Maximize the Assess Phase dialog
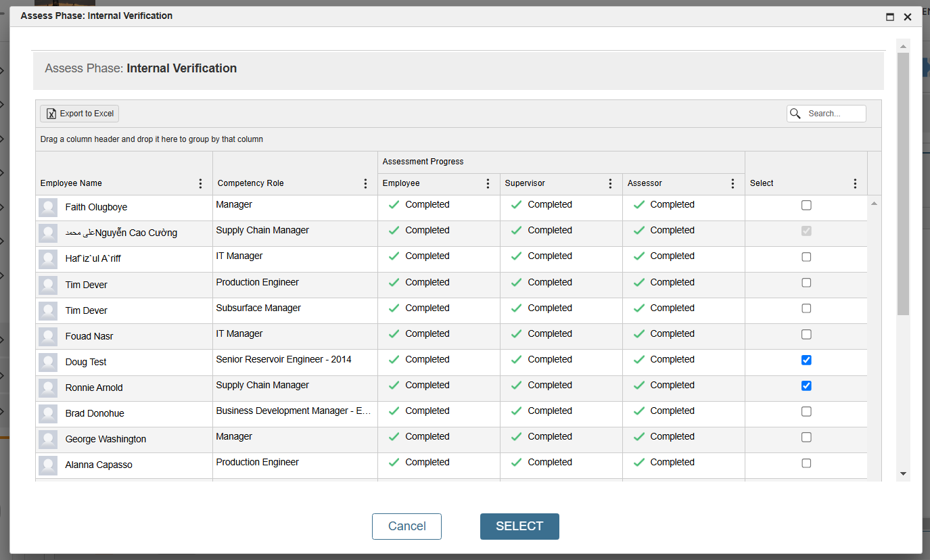Screen dimensions: 930x560 [890, 17]
